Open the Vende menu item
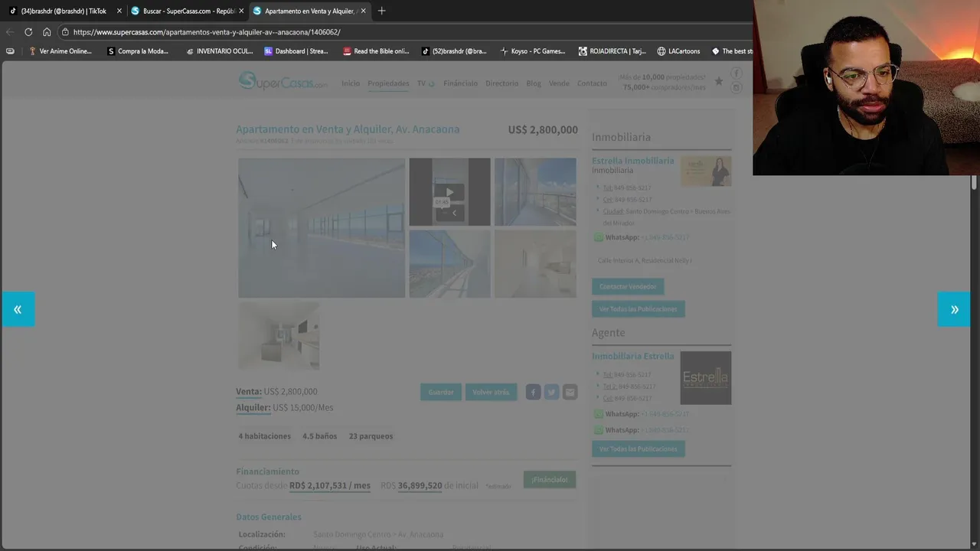Screen dimensions: 980x551 pos(559,83)
